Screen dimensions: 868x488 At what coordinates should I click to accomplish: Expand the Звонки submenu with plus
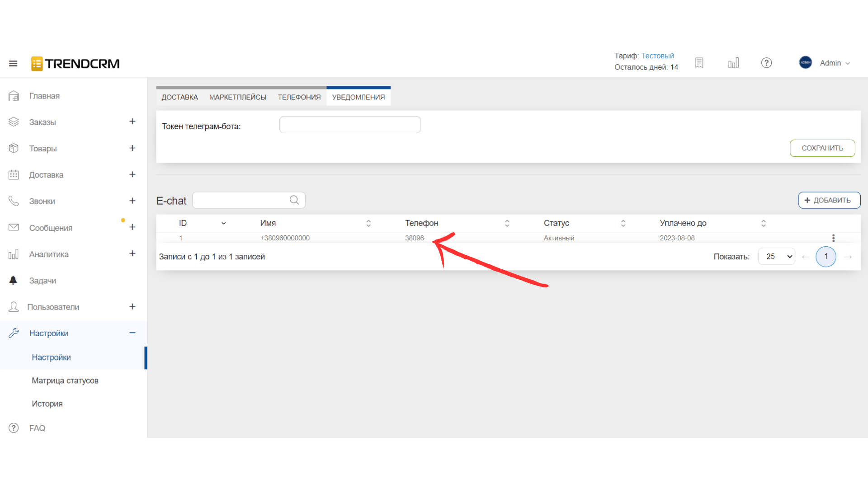pyautogui.click(x=132, y=201)
